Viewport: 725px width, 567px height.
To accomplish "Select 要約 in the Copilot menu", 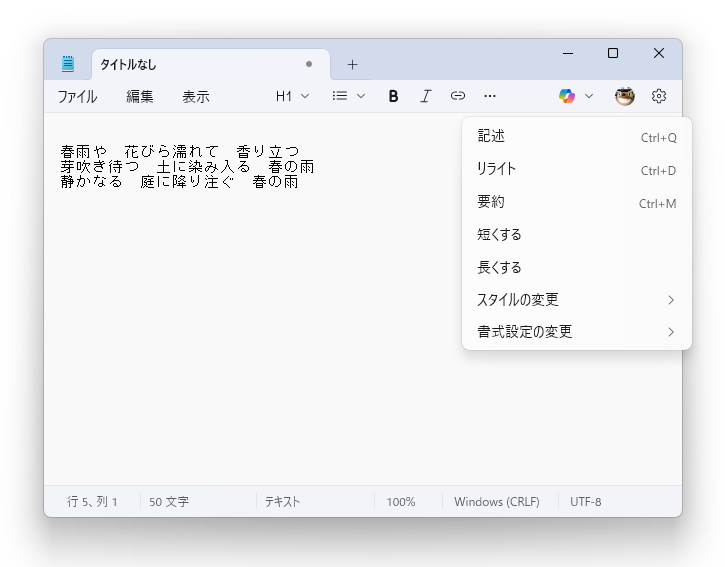I will (577, 203).
